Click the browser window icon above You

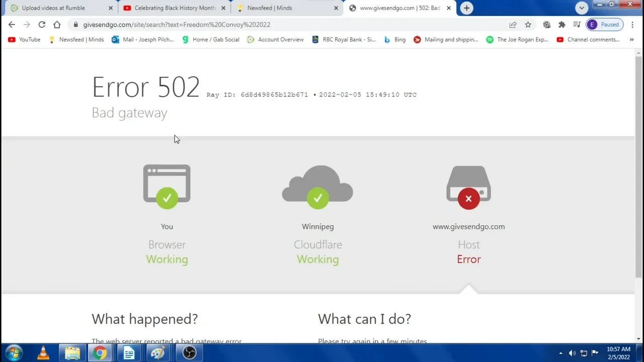coord(167,186)
